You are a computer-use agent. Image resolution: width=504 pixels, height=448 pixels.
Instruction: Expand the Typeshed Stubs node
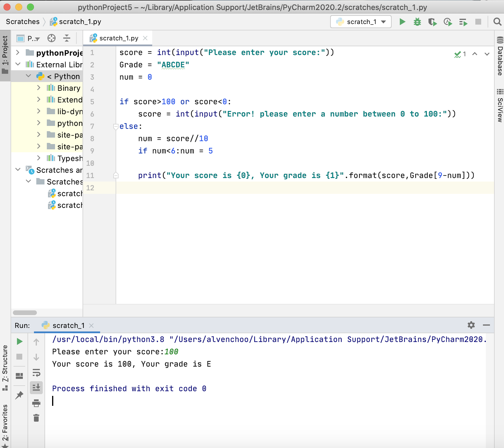pos(39,158)
